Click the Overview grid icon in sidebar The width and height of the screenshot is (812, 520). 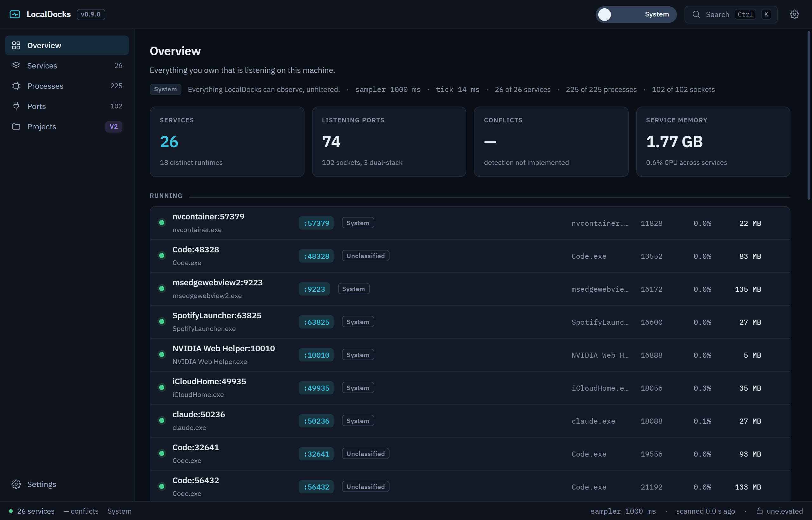tap(16, 45)
